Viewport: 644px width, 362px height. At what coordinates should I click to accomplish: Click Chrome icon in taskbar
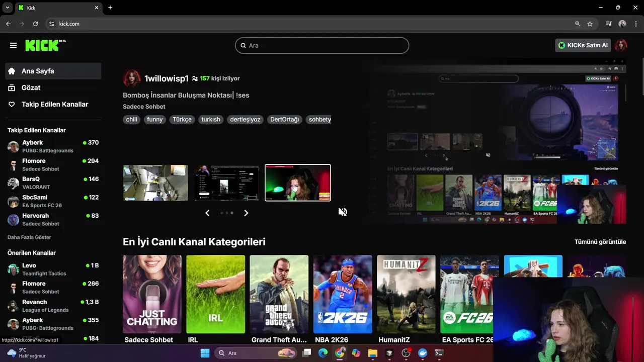click(340, 353)
